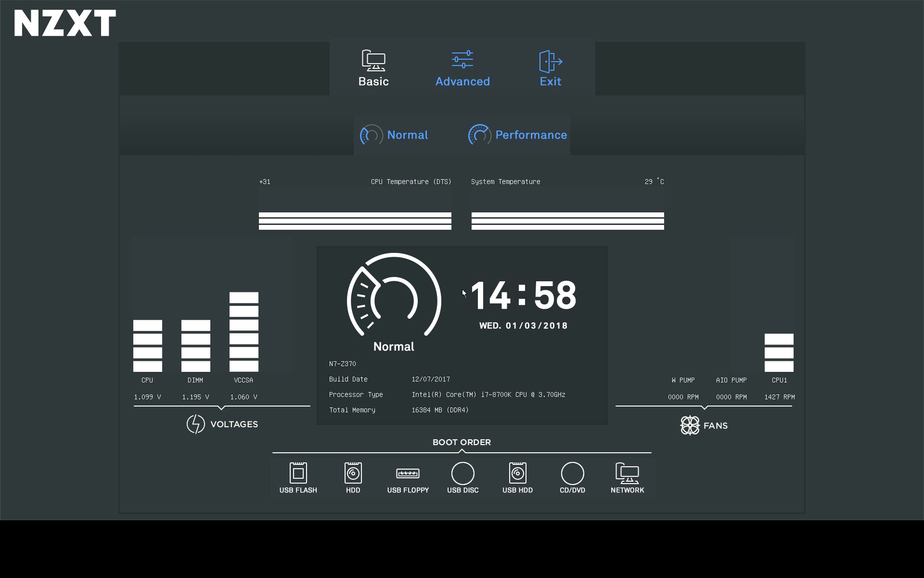Viewport: 924px width, 578px height.
Task: Click the CPU1 fan speed bars
Action: [779, 353]
